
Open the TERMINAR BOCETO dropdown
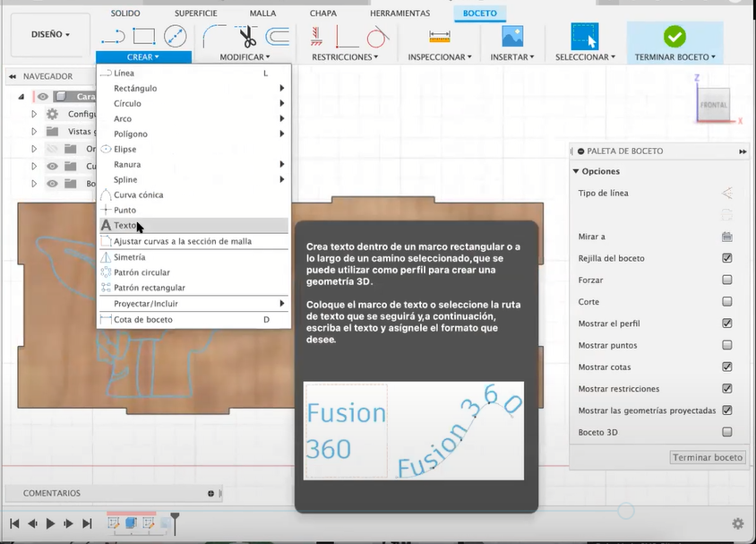[674, 56]
